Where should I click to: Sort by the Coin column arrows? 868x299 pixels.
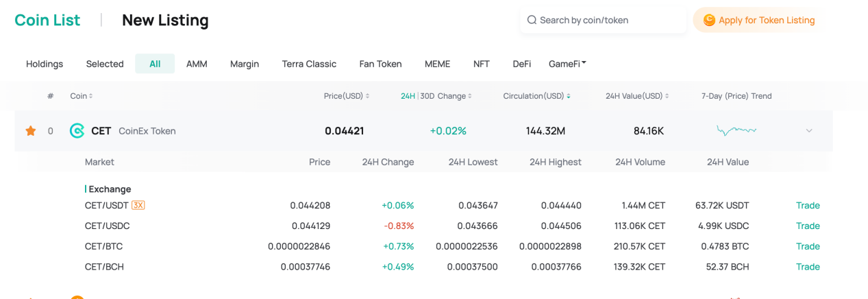[90, 96]
